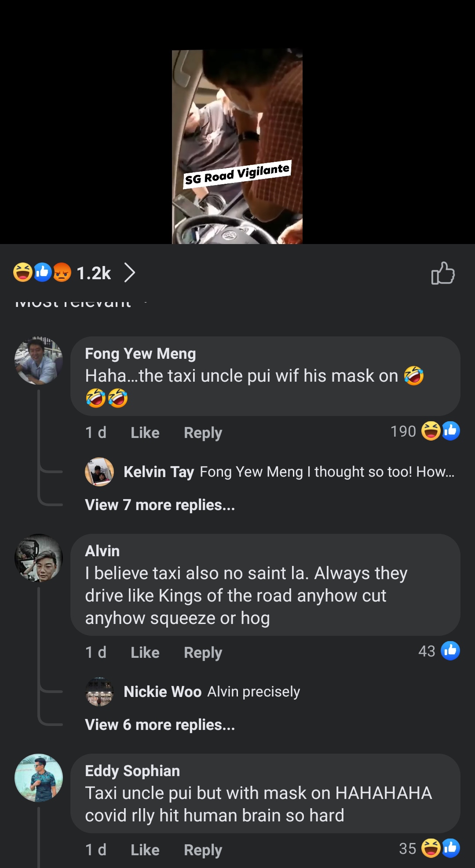Expand View 6 more replies
475x868 pixels.
tap(160, 725)
